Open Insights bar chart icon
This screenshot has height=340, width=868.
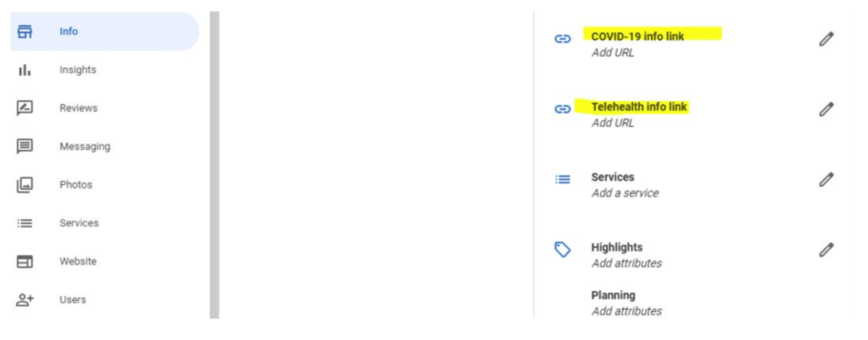[25, 70]
